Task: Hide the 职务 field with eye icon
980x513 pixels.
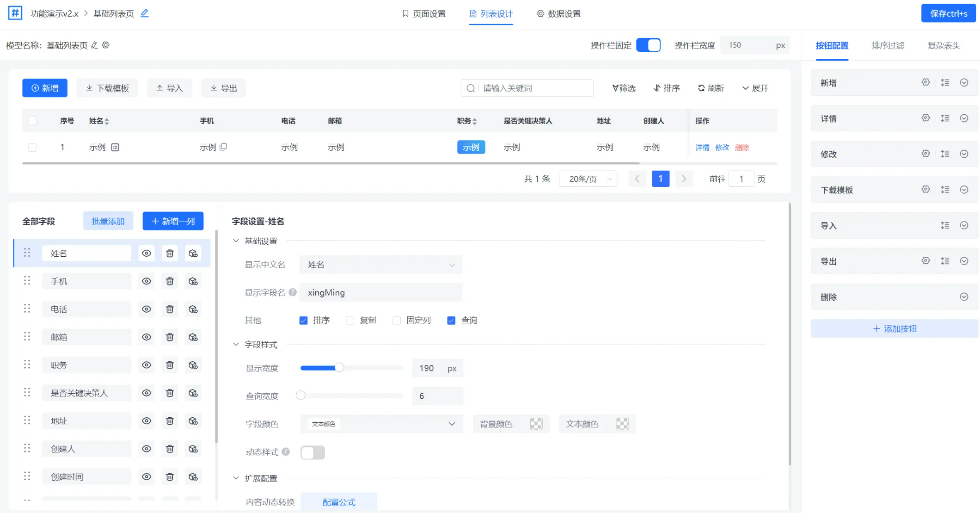Action: tap(147, 365)
